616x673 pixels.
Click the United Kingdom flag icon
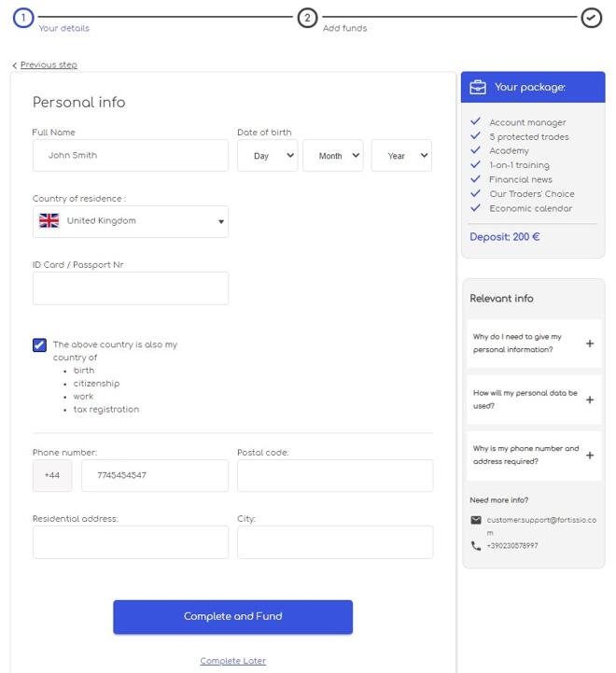click(49, 221)
